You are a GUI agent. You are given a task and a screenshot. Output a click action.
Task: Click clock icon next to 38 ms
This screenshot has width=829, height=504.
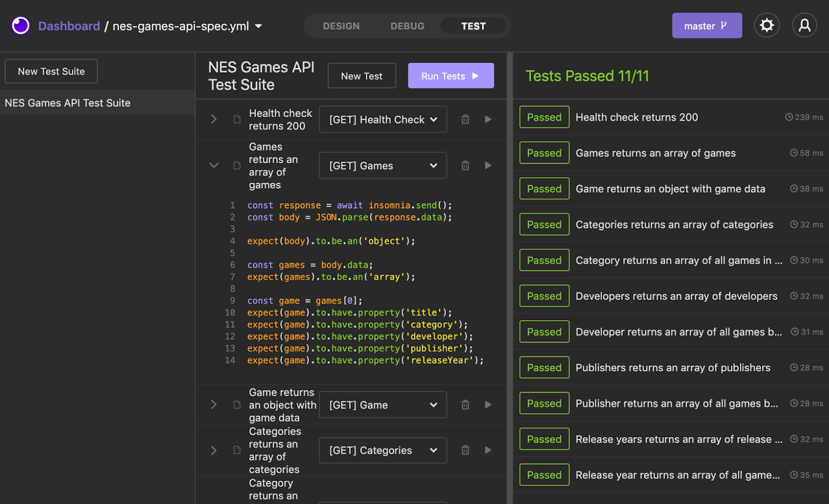[794, 189]
